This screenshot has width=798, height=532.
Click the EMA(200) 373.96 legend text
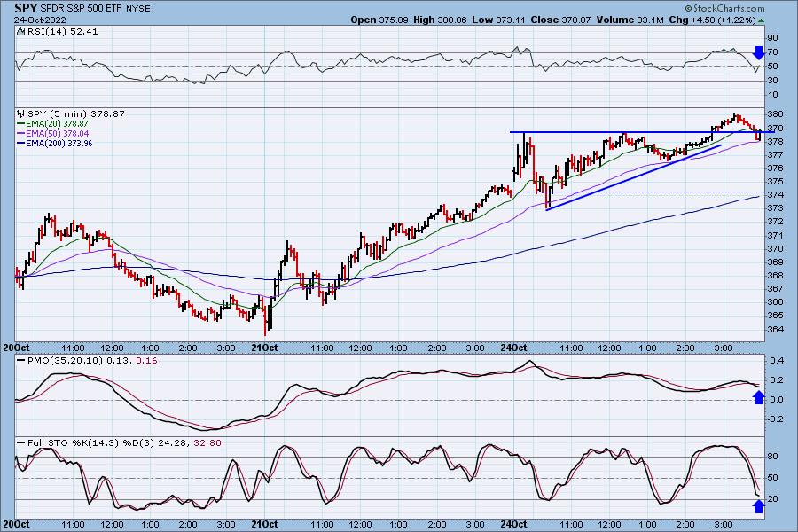(59, 143)
